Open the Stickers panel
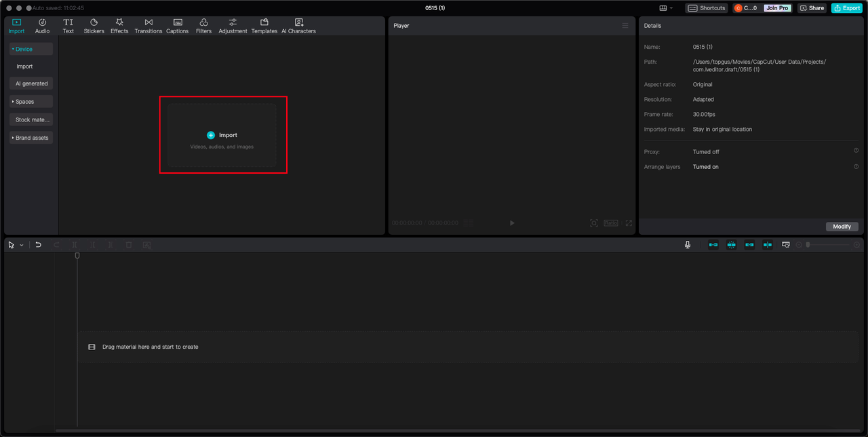 [94, 26]
